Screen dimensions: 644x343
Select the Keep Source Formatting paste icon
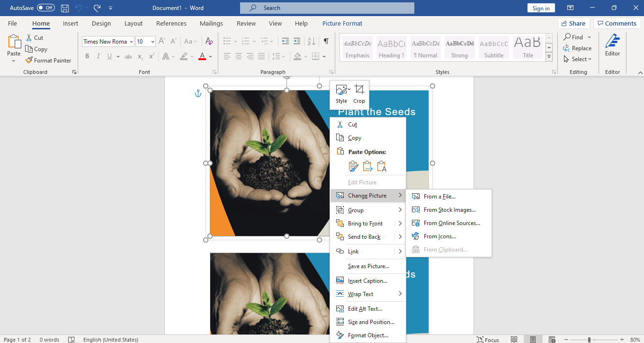[353, 166]
